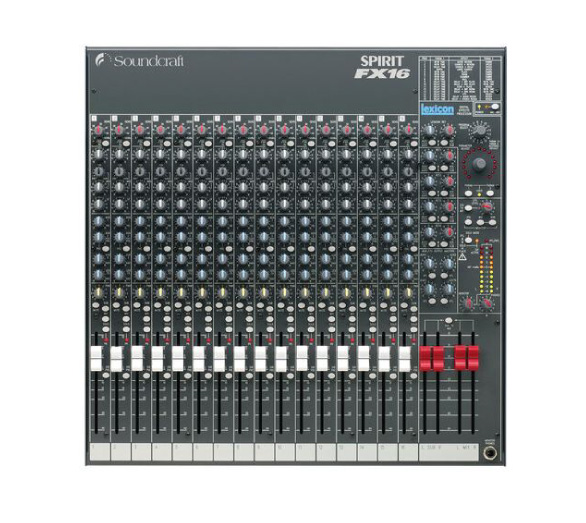The height and width of the screenshot is (523, 586).
Task: Click the top-left blue master aux knob
Action: (430, 264)
